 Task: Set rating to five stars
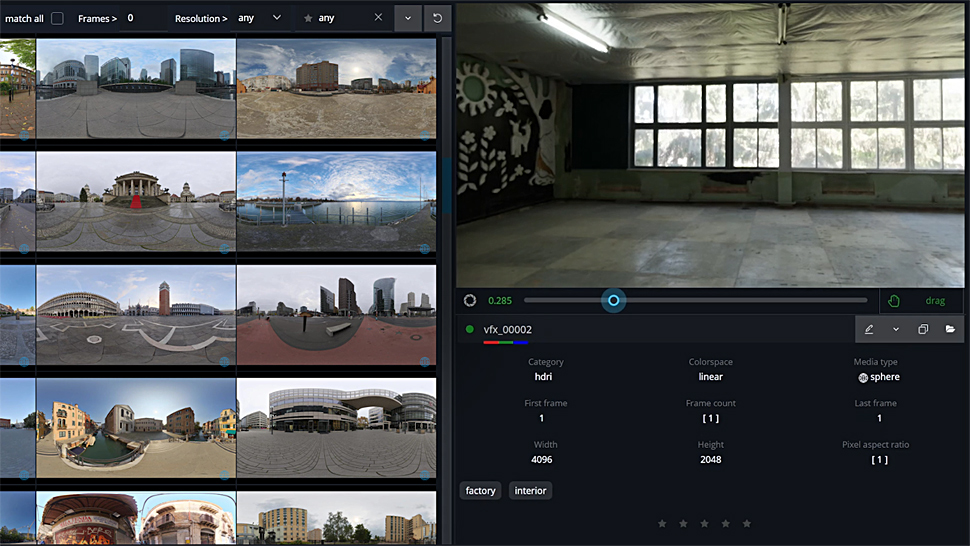(747, 524)
